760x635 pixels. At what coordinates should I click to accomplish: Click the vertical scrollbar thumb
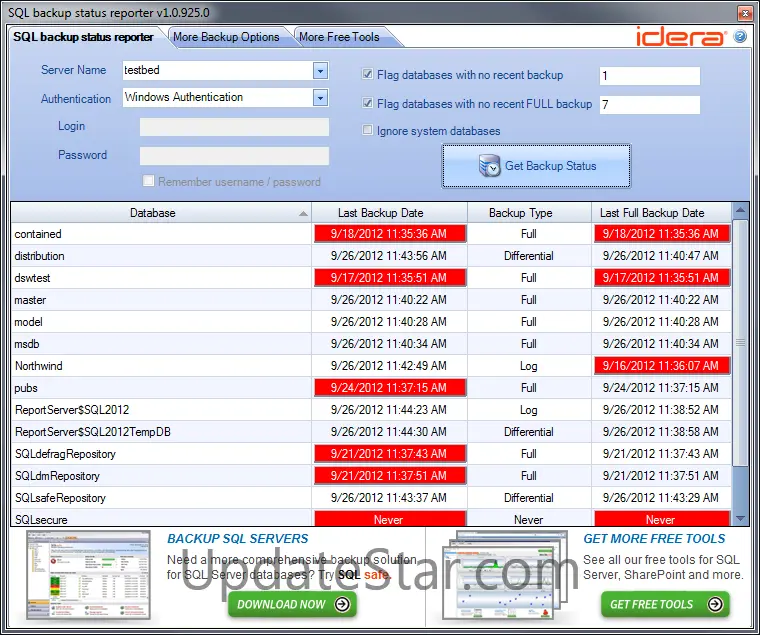click(740, 343)
